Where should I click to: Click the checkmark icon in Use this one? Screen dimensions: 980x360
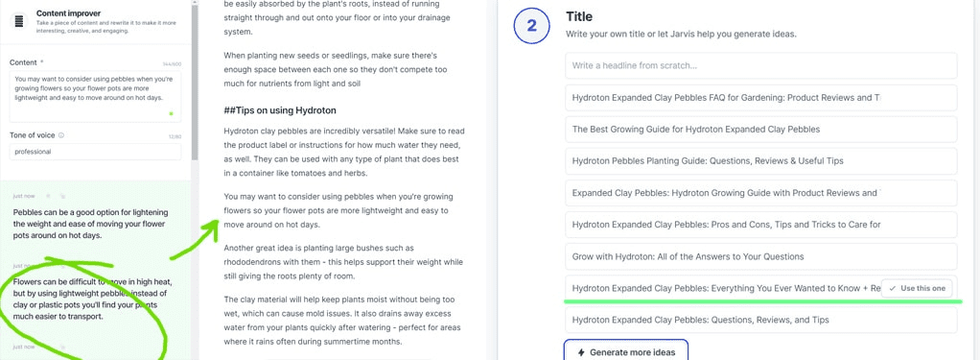pyautogui.click(x=892, y=289)
